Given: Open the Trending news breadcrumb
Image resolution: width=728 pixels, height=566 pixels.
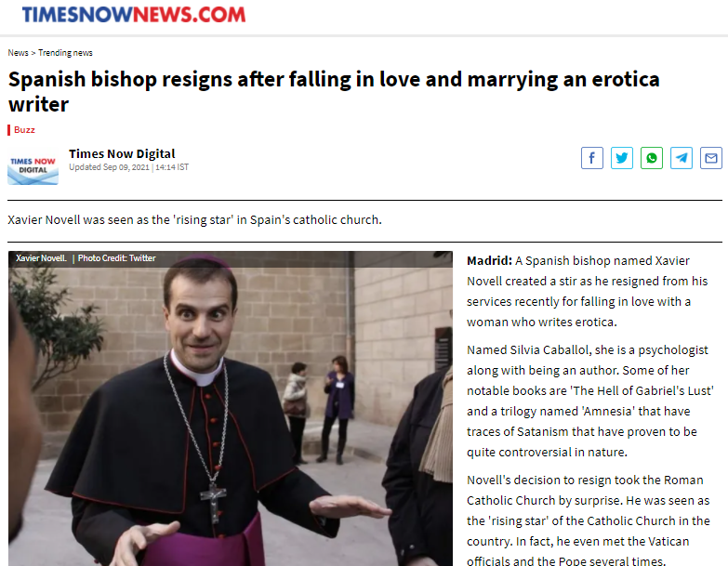Looking at the screenshot, I should pyautogui.click(x=65, y=53).
